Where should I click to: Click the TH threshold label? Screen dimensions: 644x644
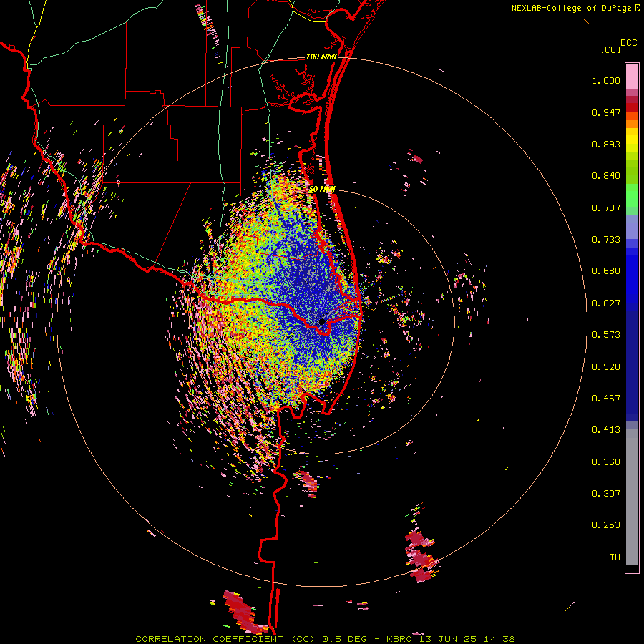coord(615,557)
